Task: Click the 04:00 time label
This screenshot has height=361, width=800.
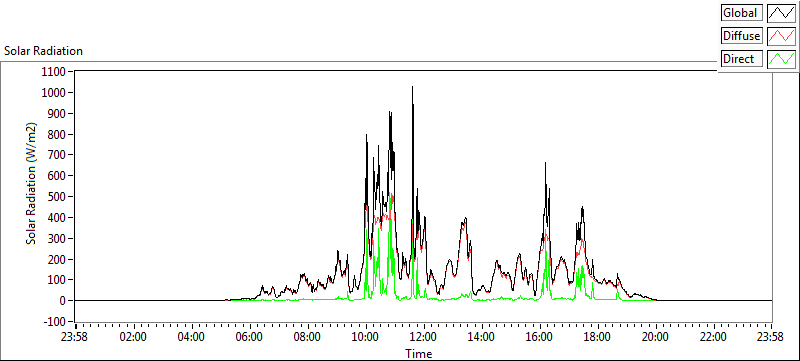Action: (x=192, y=337)
